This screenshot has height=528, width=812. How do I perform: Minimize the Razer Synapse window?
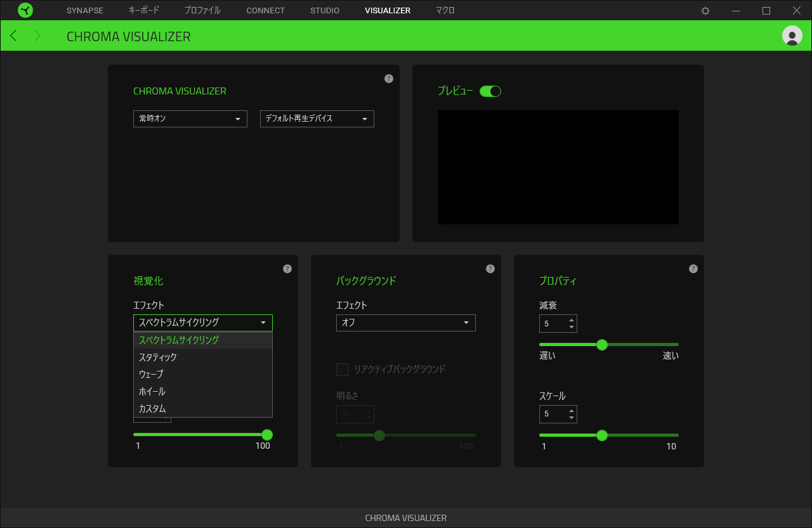[x=736, y=11]
